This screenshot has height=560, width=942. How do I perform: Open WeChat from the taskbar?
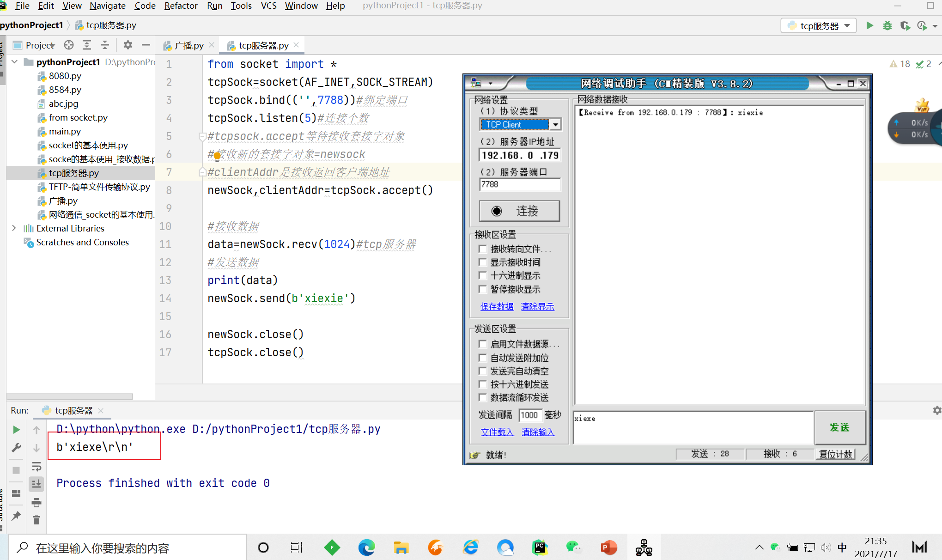[x=574, y=548]
